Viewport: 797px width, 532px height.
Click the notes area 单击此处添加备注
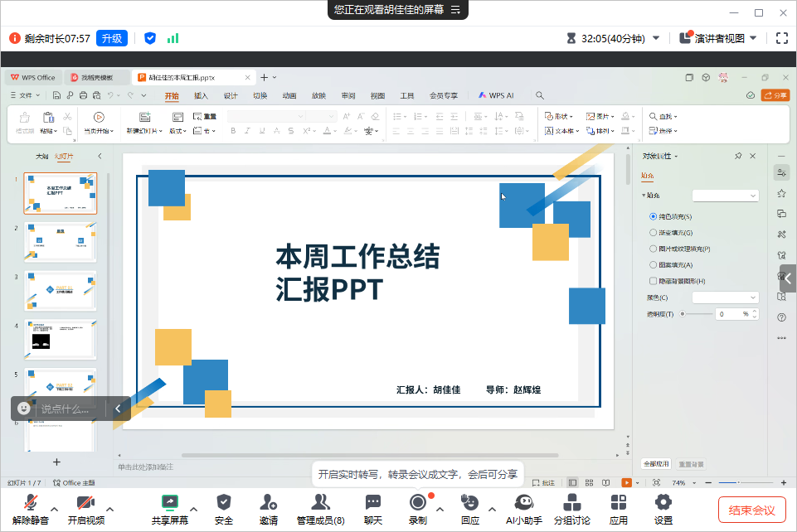click(146, 467)
